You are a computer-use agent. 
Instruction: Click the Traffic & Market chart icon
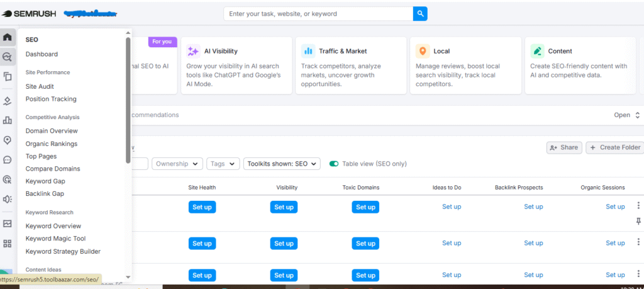(x=308, y=51)
